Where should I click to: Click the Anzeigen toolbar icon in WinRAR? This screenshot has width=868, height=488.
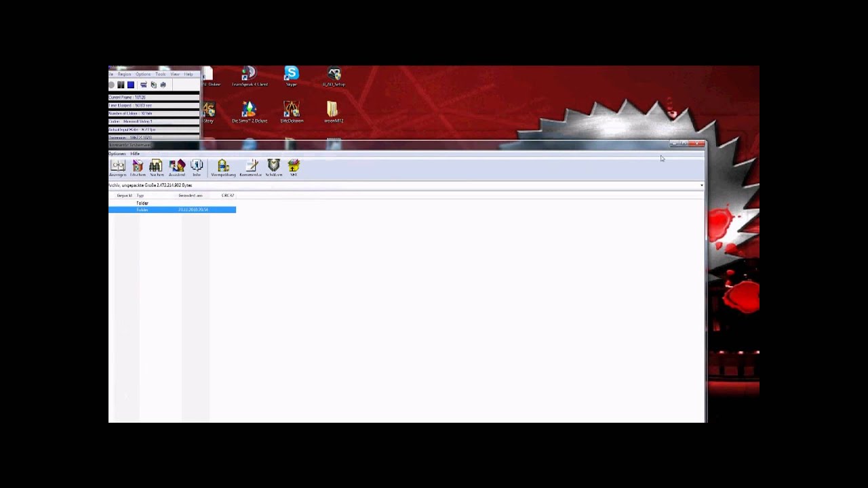(x=118, y=168)
